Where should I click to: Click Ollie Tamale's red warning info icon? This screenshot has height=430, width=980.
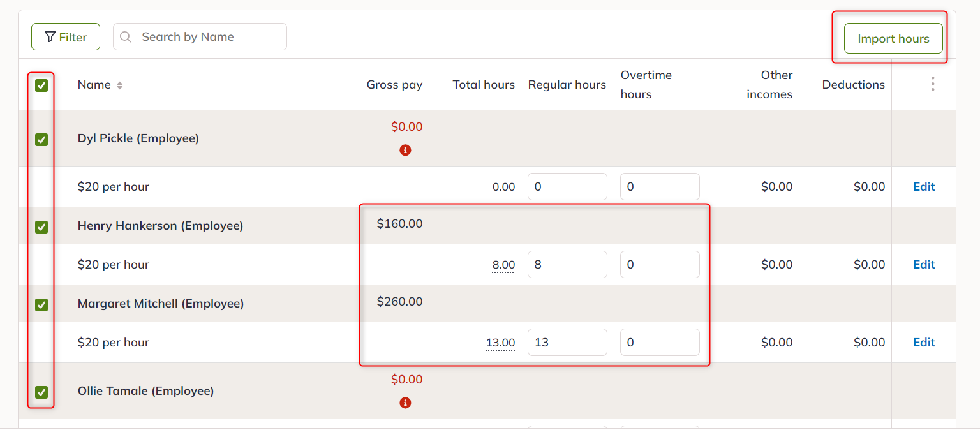coord(405,403)
